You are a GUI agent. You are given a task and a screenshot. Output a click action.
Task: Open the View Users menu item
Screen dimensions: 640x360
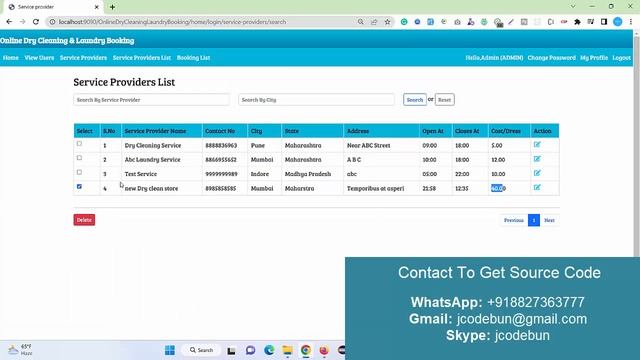click(39, 58)
